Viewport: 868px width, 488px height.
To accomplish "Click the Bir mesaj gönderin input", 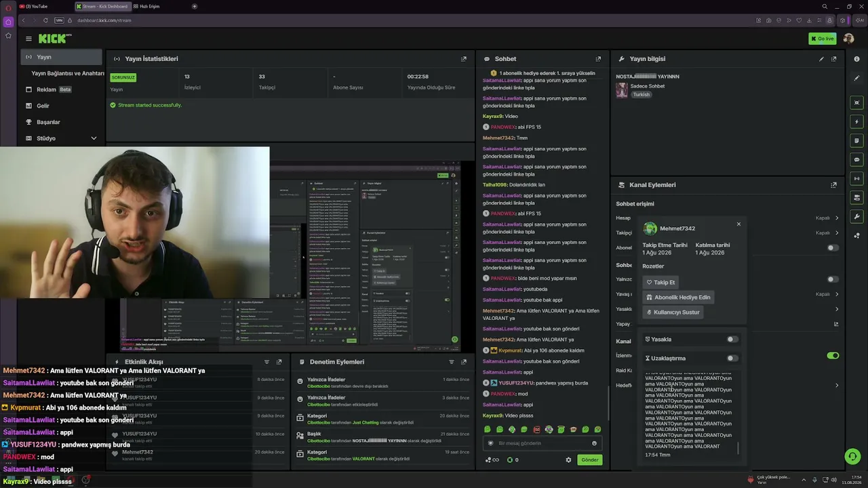I will [541, 443].
